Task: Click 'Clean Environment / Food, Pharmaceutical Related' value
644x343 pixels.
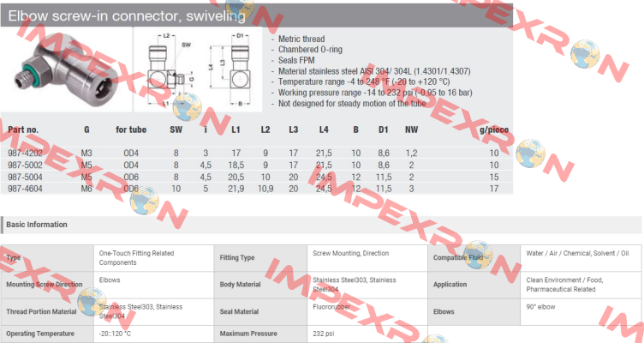Action: (x=564, y=285)
